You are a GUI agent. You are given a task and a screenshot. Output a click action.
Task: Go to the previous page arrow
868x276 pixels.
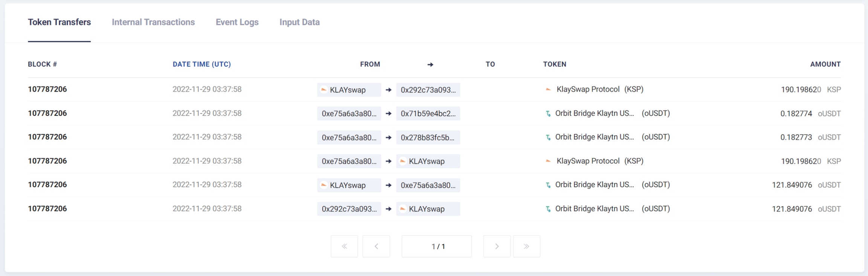click(x=376, y=246)
